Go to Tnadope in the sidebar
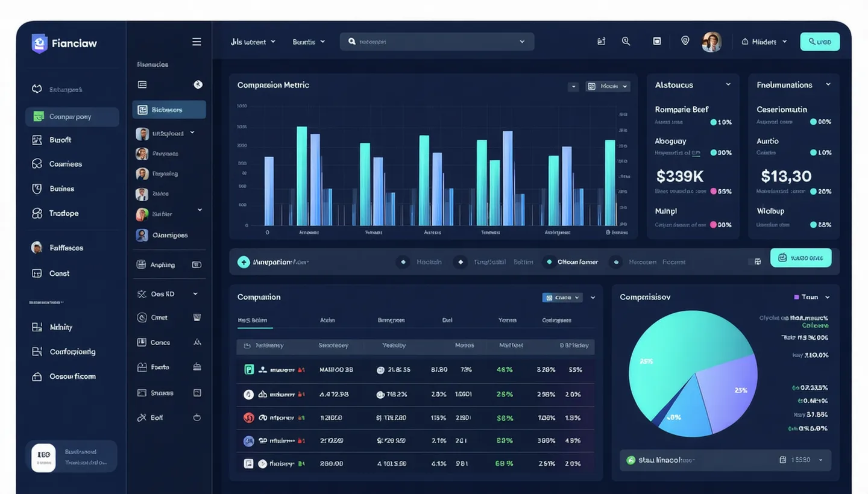Screen dimensions: 868x494 [x=55, y=213]
